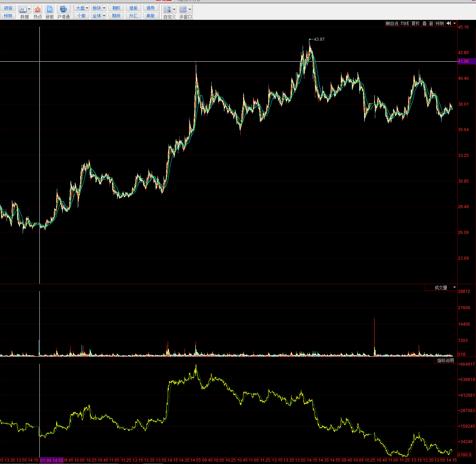Open the 外汇 forex button

[x=133, y=16]
